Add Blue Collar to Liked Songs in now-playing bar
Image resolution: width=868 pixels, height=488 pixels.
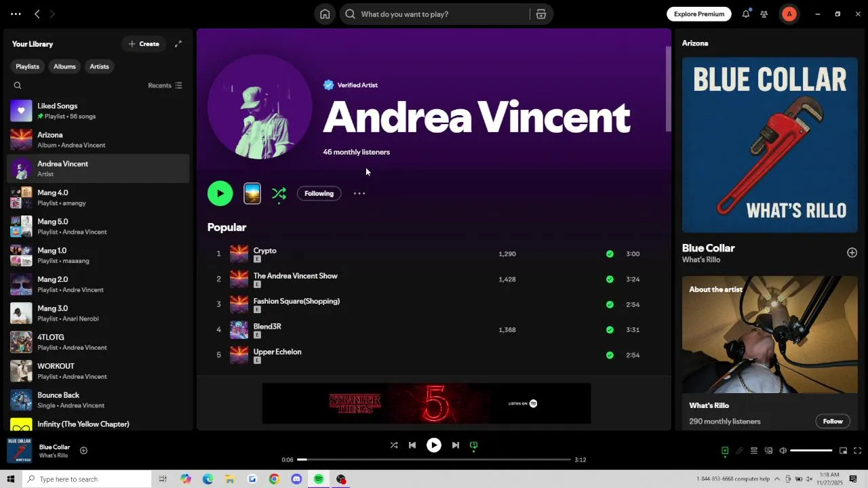[83, 451]
